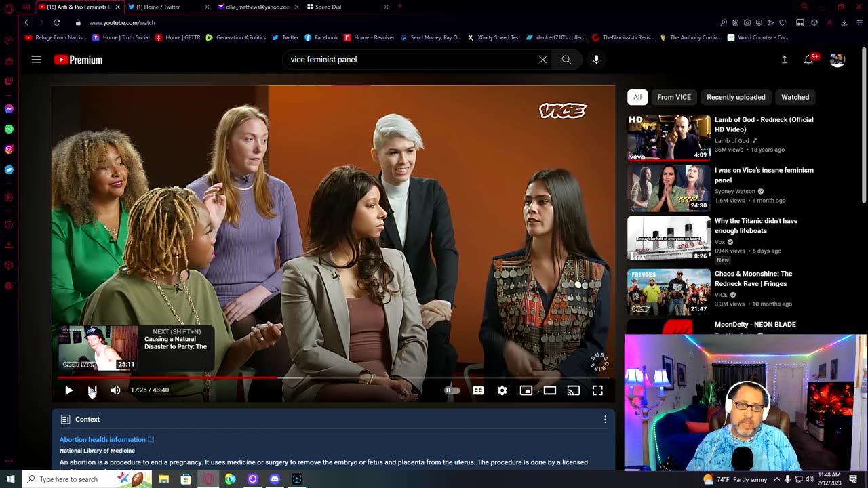The width and height of the screenshot is (868, 488).
Task: Open the Windows Start menu
Action: [10, 479]
